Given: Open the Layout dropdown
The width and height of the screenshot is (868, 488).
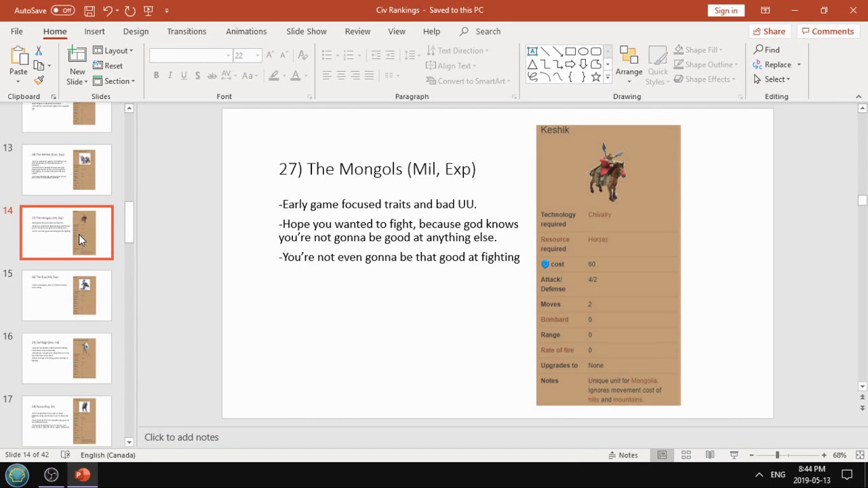Looking at the screenshot, I should (113, 51).
